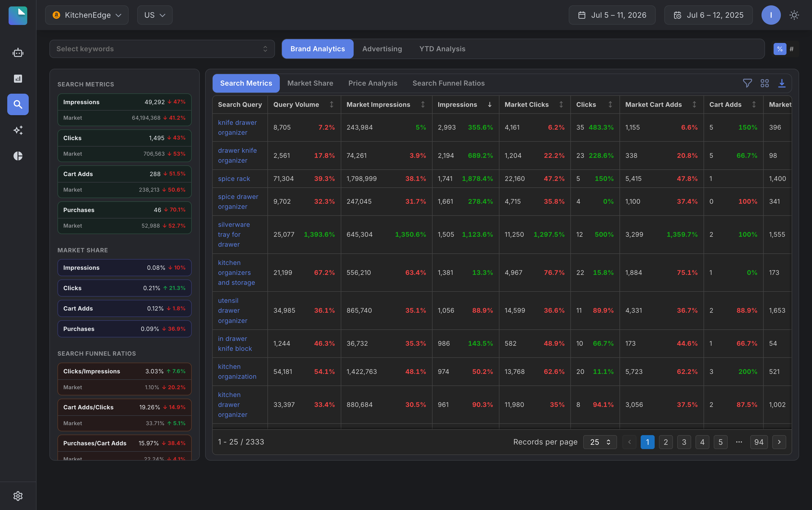
Task: Open 'spice drawer organizer' query link
Action: [x=238, y=202]
